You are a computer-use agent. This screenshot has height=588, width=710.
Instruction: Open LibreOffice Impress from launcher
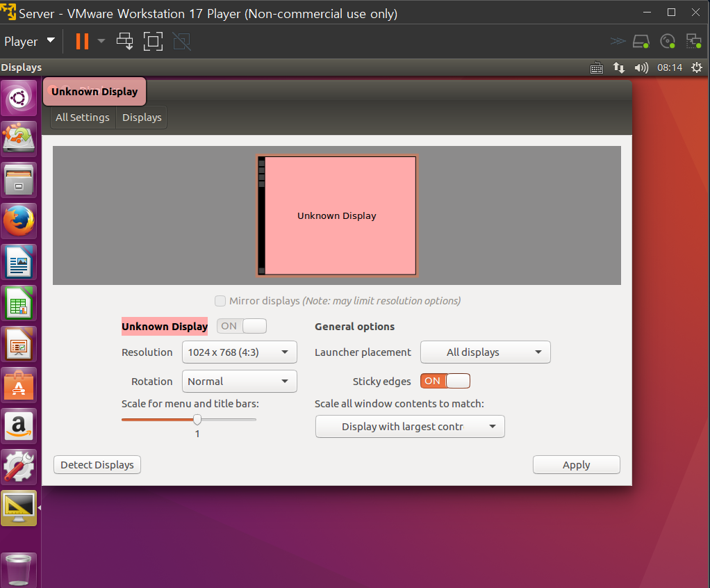click(x=19, y=344)
